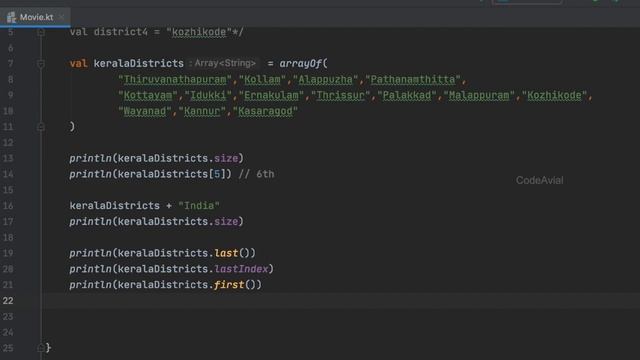
Task: Click the size property on line 13
Action: tap(226, 158)
